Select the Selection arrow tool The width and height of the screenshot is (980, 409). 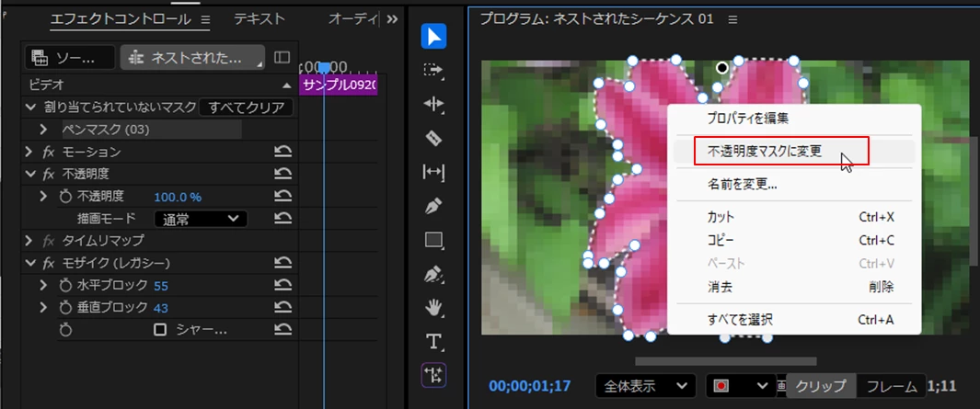pyautogui.click(x=433, y=36)
